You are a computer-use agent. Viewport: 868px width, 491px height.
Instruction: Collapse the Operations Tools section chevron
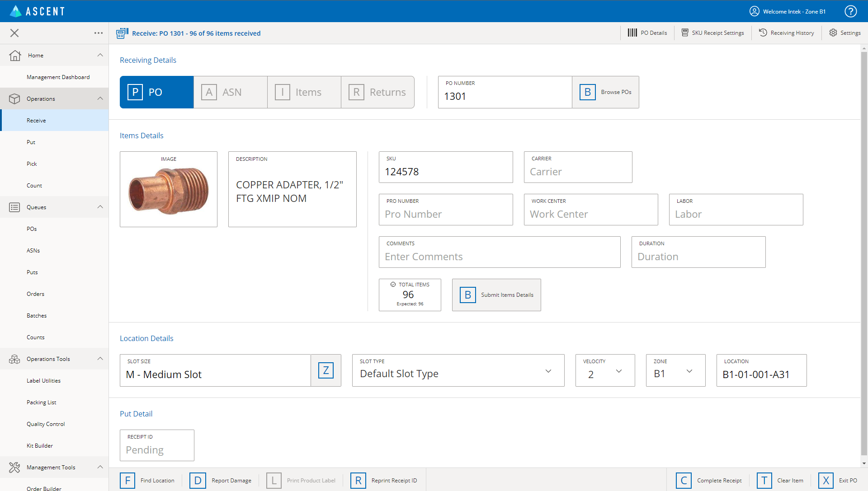(x=100, y=359)
